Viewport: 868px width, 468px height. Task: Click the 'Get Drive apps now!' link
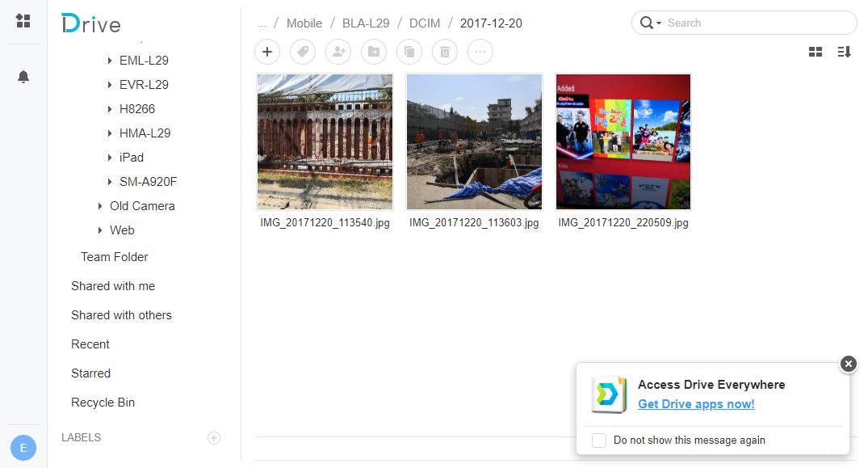696,404
